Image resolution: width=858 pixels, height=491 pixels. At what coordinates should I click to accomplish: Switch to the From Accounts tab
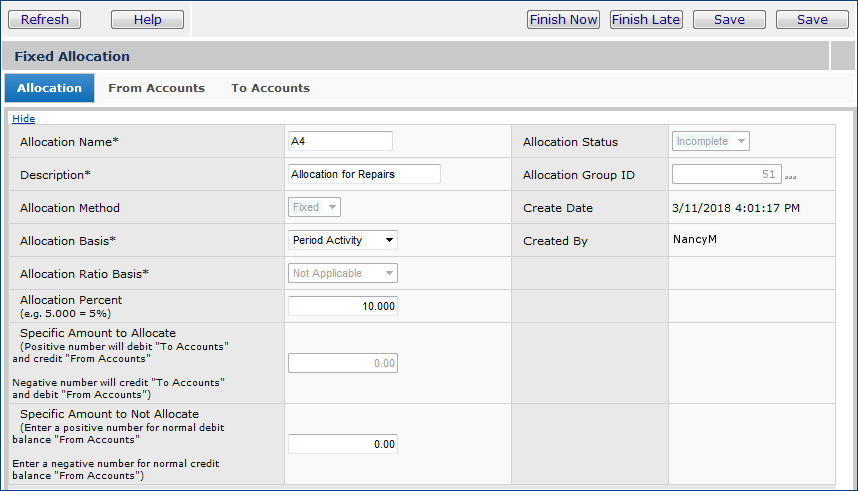tap(156, 88)
